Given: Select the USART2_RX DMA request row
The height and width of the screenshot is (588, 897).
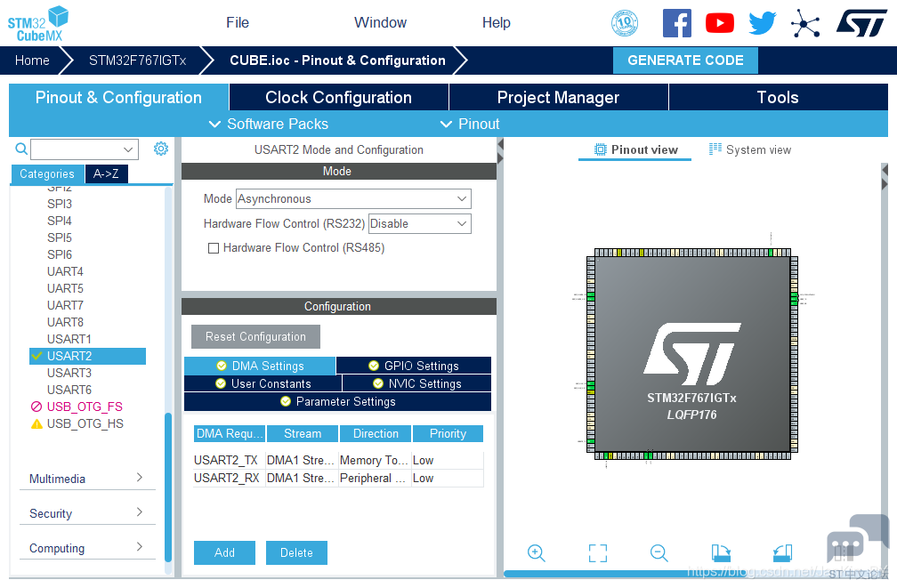Looking at the screenshot, I should [x=338, y=479].
